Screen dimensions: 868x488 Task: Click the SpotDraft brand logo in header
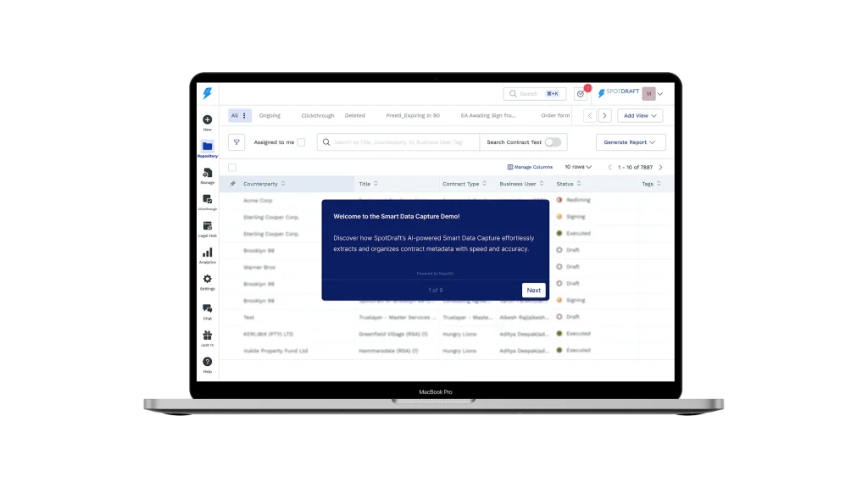[x=618, y=92]
